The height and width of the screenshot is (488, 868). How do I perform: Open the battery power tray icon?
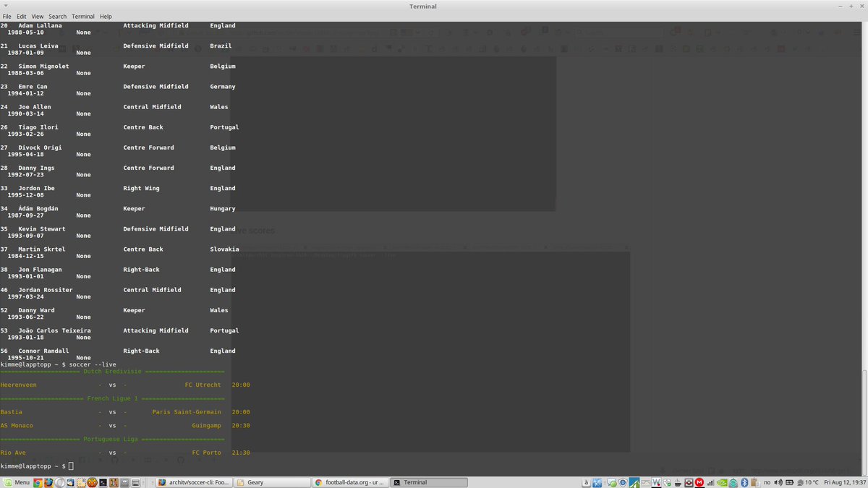click(x=790, y=482)
